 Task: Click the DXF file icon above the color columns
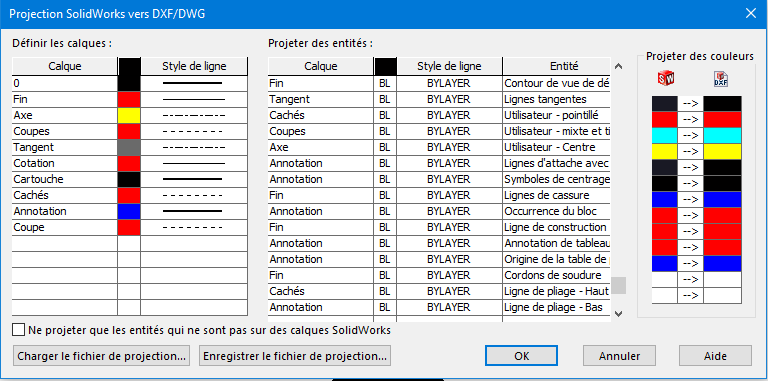pyautogui.click(x=721, y=78)
